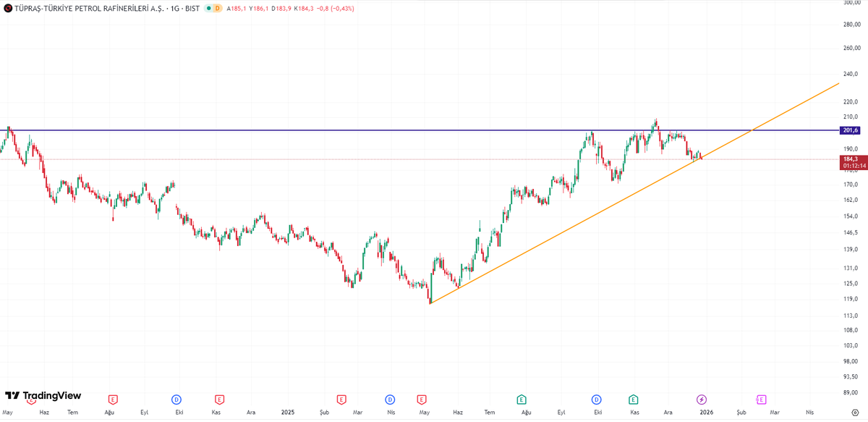Click the 162,0 price axis label
The image size is (868, 422).
(x=850, y=200)
